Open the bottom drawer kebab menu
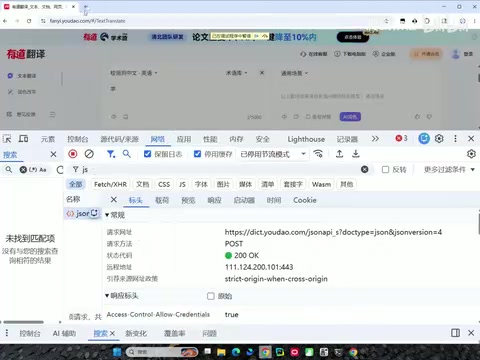The image size is (480, 360). [7, 333]
